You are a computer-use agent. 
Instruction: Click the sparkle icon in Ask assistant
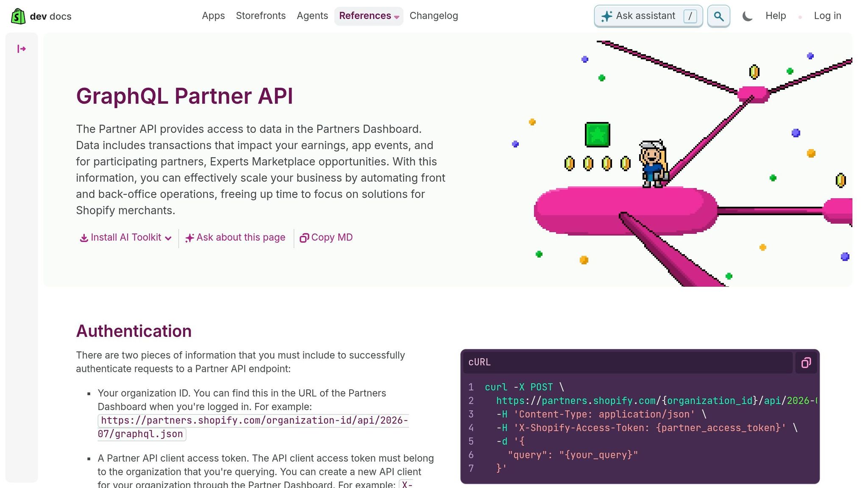606,16
